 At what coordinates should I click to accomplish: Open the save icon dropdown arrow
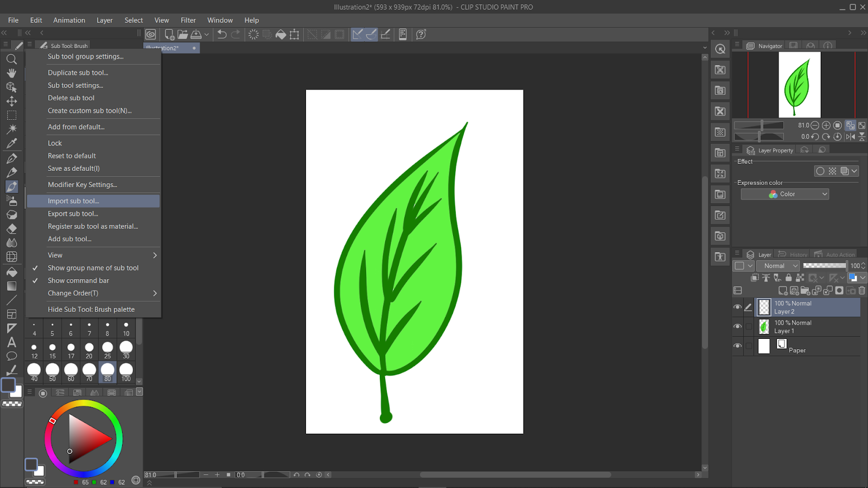[207, 35]
